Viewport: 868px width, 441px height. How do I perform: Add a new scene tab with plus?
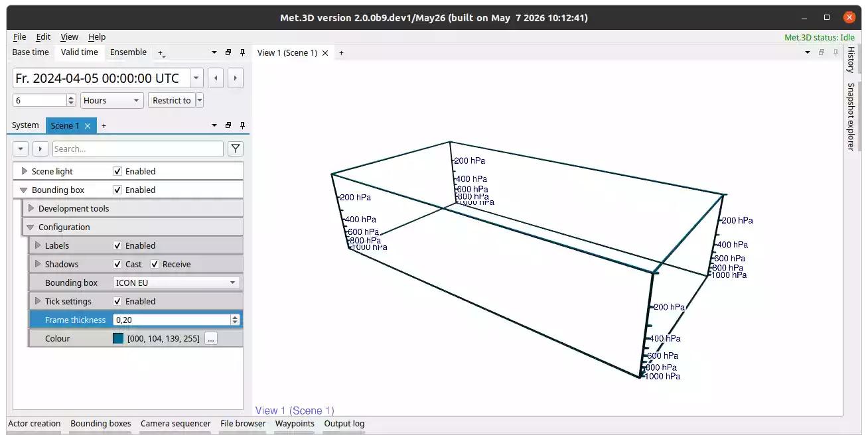(x=104, y=125)
